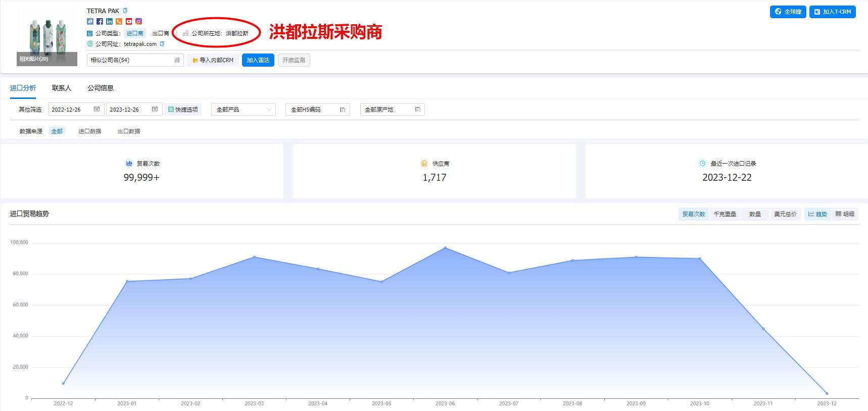Screen dimensions: 868x411
Task: Click the 洪都拉斯 company location text
Action: click(237, 33)
